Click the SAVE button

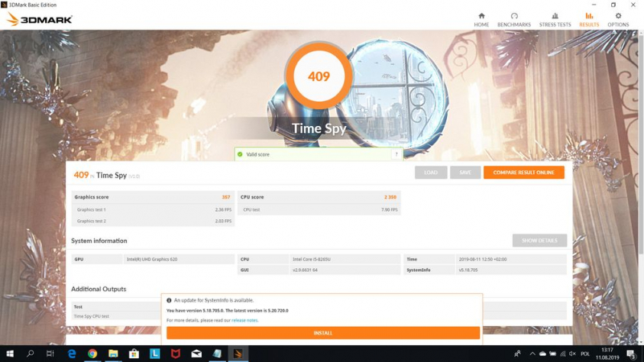pyautogui.click(x=465, y=173)
